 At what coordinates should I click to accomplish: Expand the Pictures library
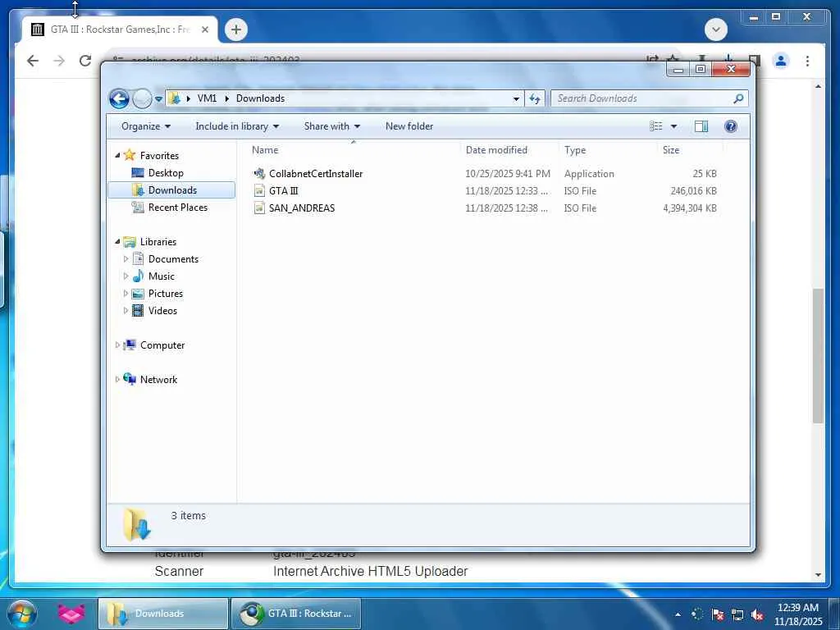tap(126, 293)
